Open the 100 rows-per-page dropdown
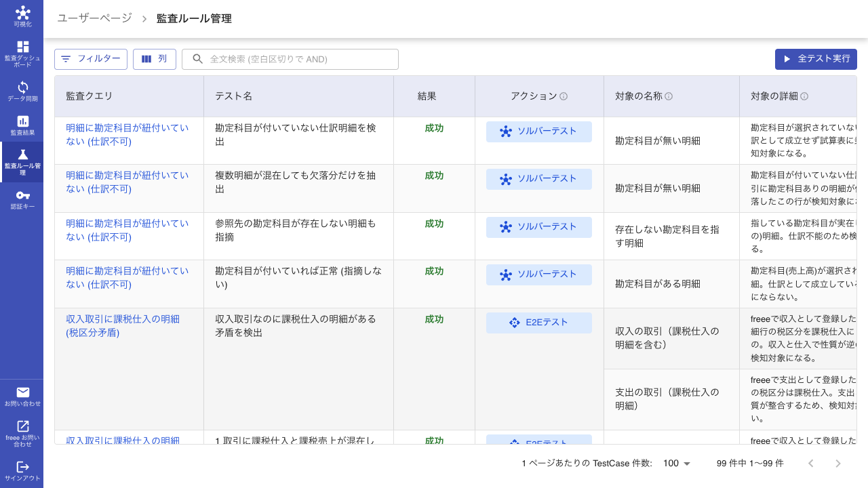 point(676,464)
